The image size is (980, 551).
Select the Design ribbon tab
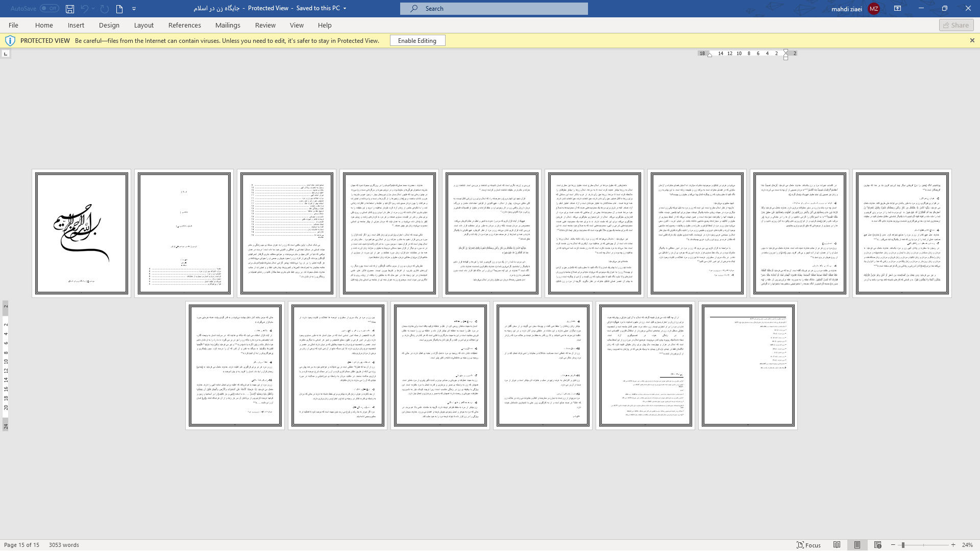(109, 26)
